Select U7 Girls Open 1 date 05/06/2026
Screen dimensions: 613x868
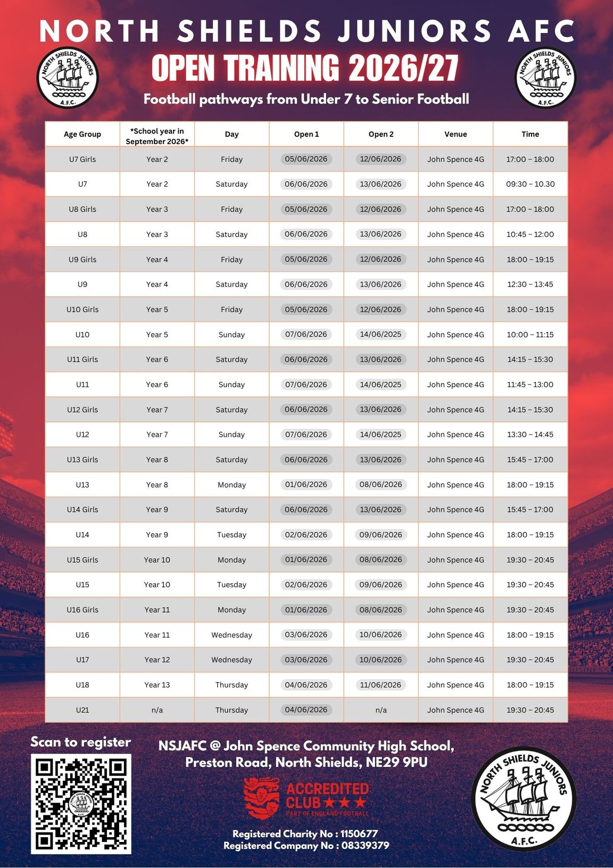306,159
